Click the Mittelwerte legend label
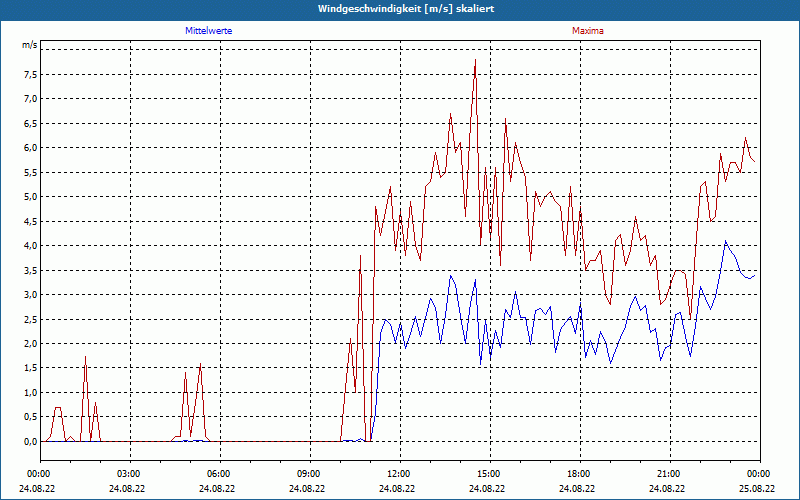This screenshot has width=800, height=500. (209, 31)
